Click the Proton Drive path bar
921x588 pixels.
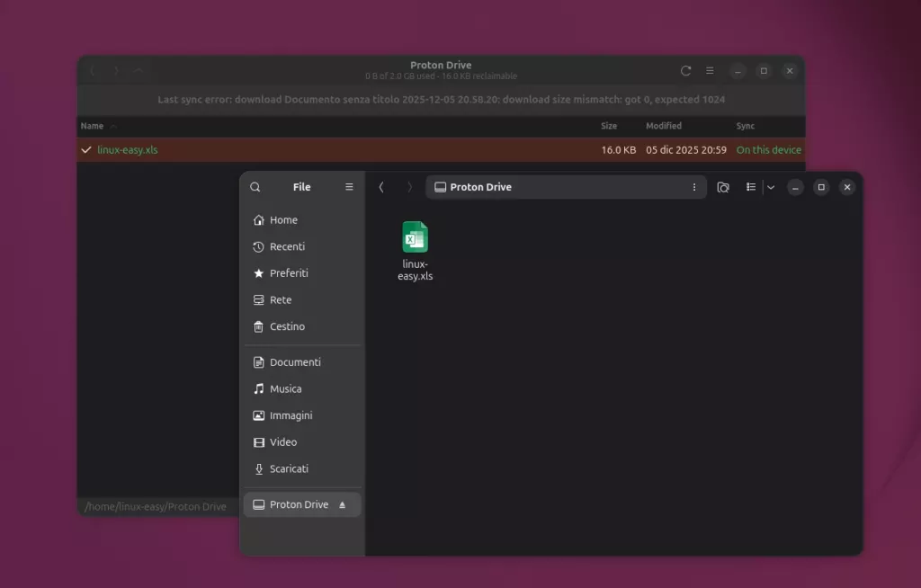[x=567, y=187]
